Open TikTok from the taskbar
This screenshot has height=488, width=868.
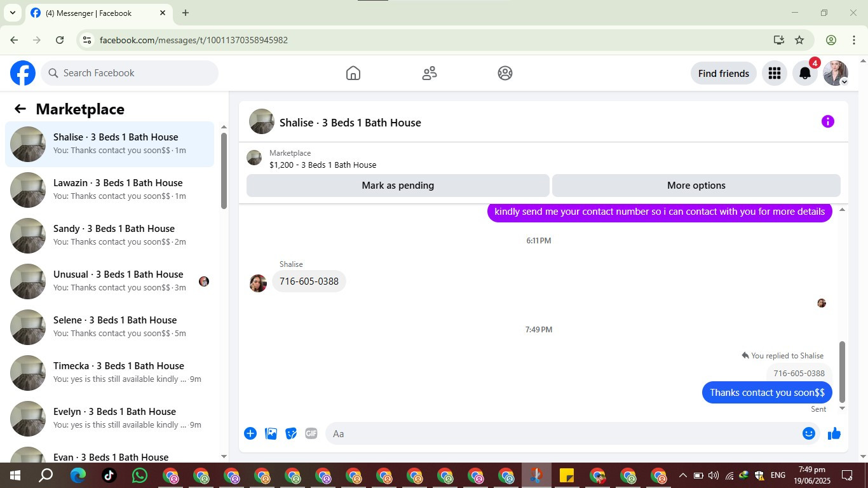(x=109, y=475)
